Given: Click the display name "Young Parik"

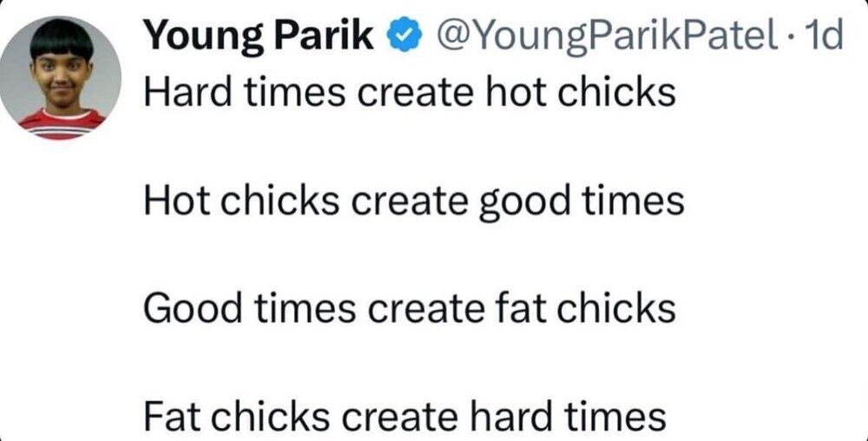Looking at the screenshot, I should (x=260, y=37).
